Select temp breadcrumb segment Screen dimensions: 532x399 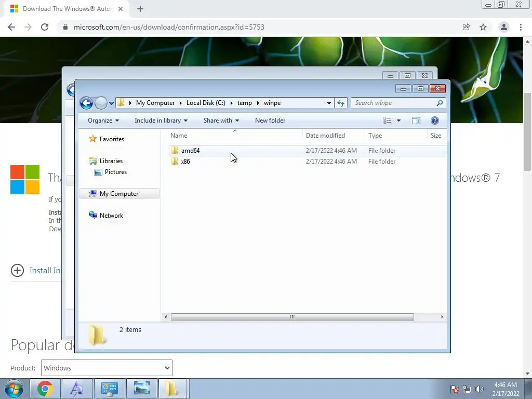point(245,103)
